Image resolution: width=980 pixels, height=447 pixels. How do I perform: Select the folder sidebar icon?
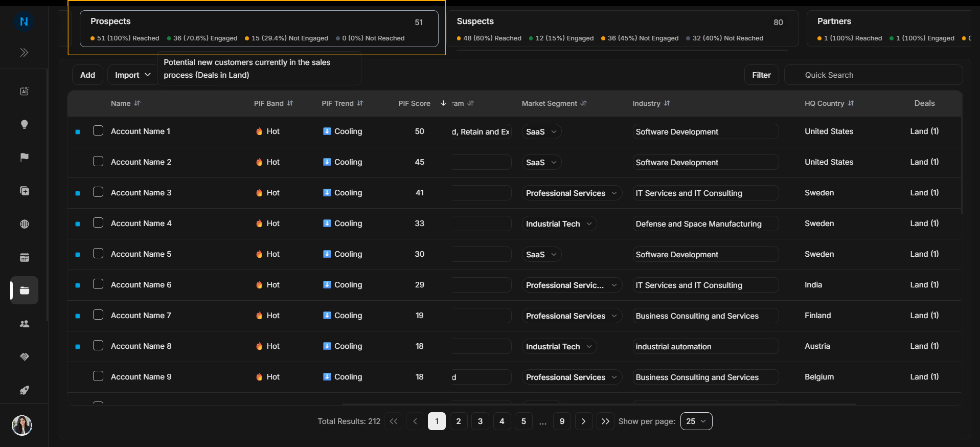[x=24, y=290]
